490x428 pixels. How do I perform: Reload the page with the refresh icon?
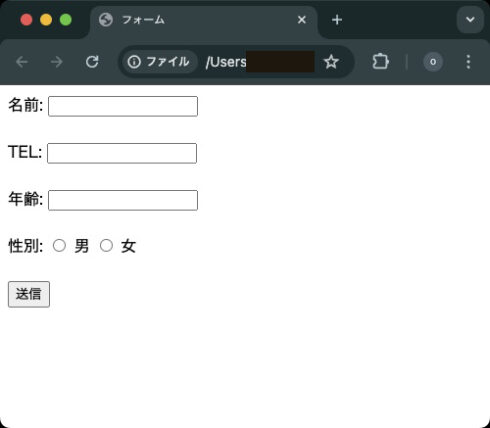[x=92, y=62]
